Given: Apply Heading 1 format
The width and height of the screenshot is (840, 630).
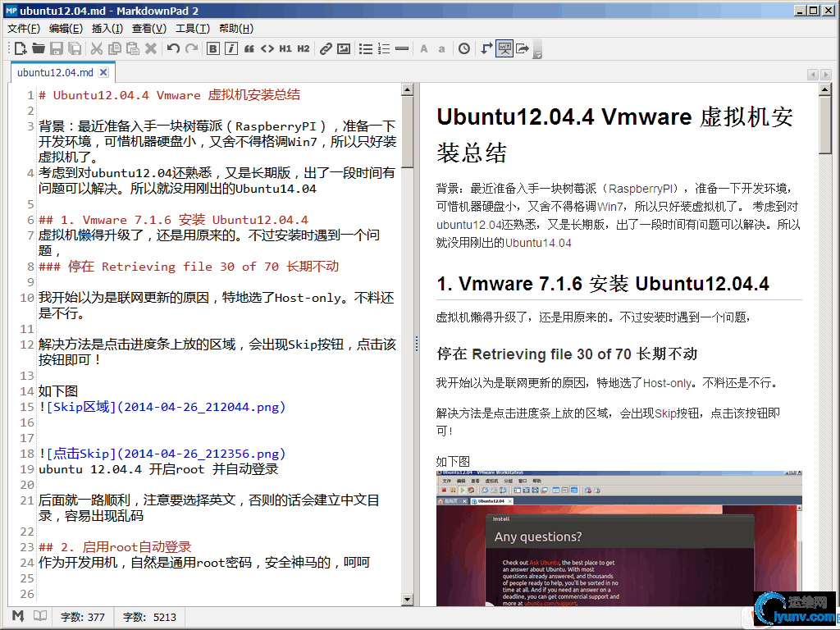Looking at the screenshot, I should (285, 48).
